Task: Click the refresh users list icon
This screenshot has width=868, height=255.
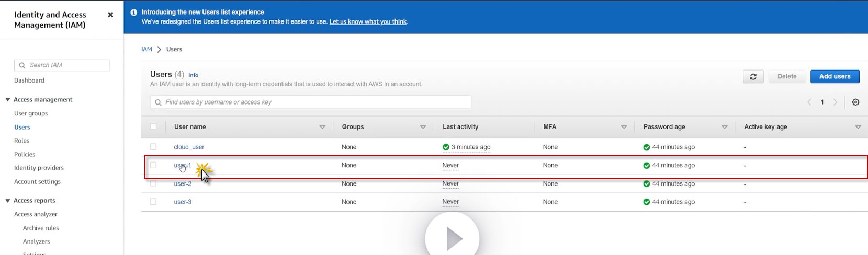Action: (753, 77)
